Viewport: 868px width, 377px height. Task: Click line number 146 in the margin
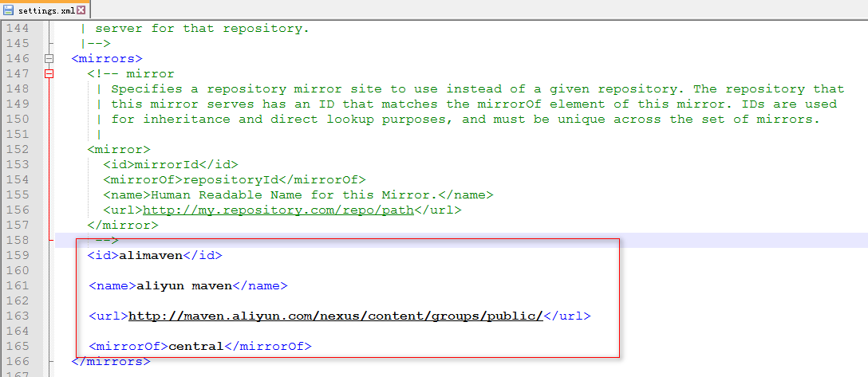18,59
